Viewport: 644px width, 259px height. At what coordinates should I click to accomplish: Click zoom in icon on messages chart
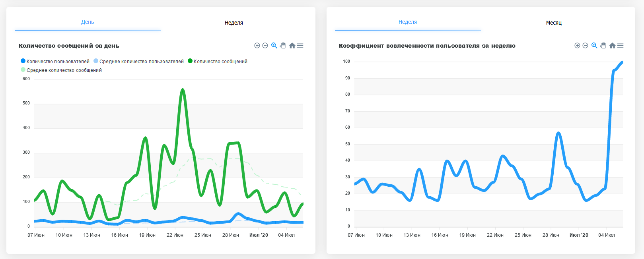257,46
